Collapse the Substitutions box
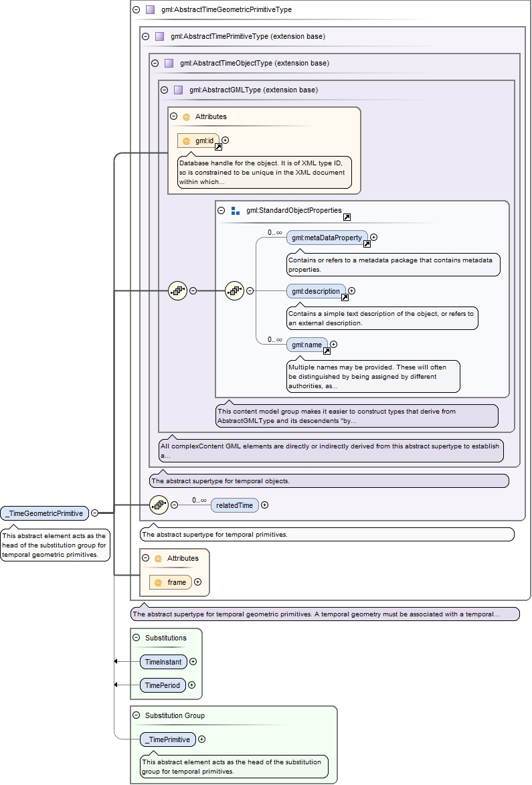 coord(136,637)
